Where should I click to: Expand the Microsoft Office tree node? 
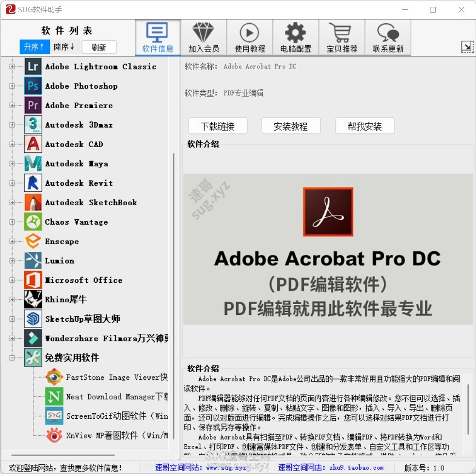(12, 280)
